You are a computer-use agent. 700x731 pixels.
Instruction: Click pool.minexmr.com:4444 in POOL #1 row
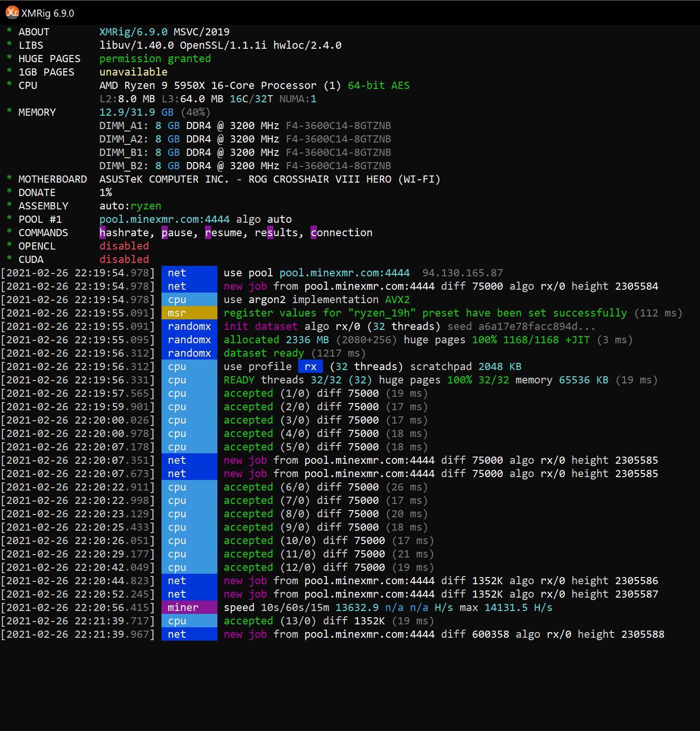[x=164, y=219]
